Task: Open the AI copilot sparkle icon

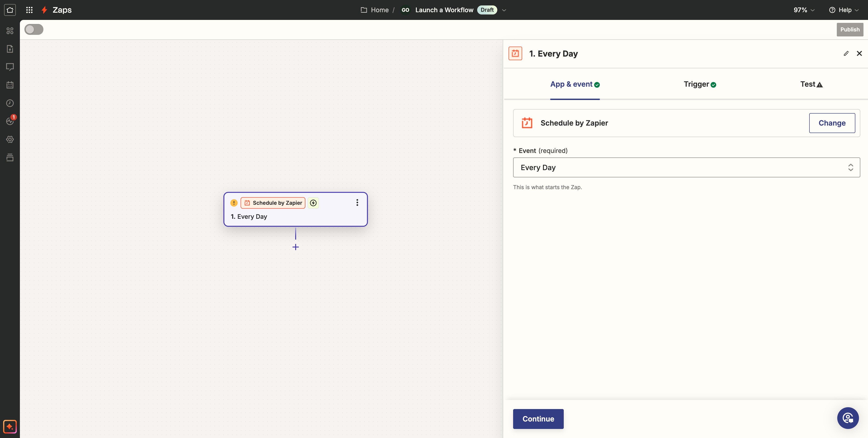Action: pyautogui.click(x=10, y=426)
